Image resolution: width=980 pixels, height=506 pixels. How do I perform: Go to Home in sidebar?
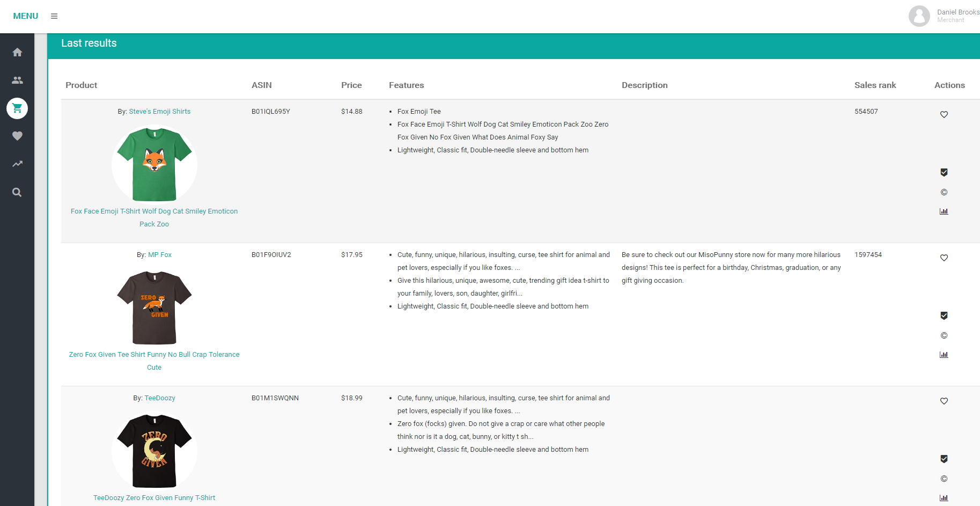click(x=17, y=52)
